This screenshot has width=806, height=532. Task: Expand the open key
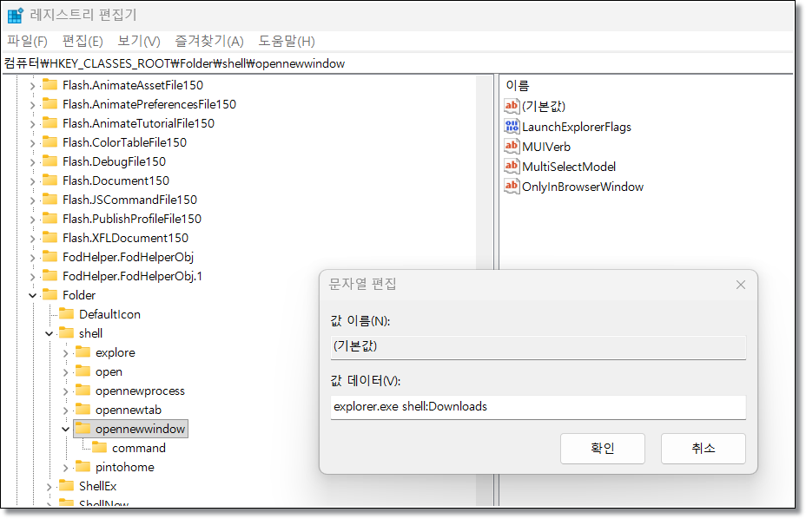tap(65, 372)
